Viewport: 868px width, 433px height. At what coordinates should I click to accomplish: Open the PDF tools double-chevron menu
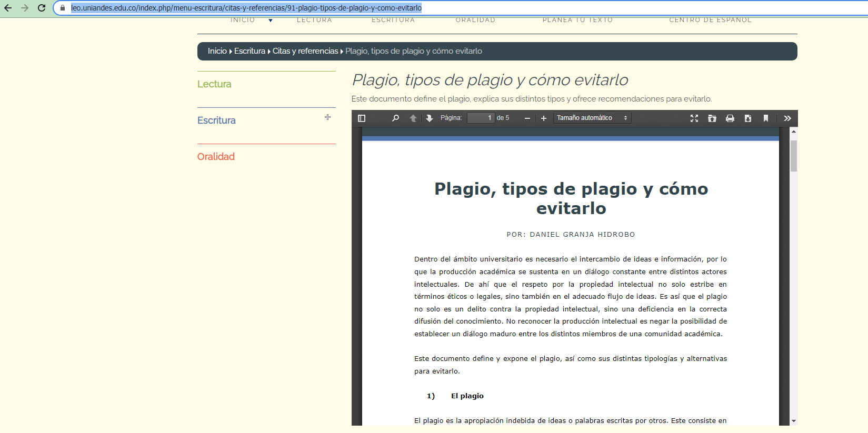point(787,118)
